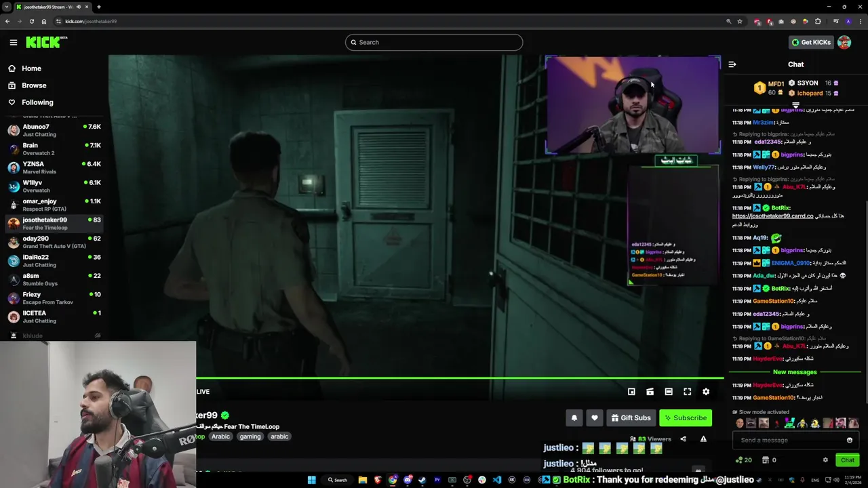Screen dimensions: 868x488
Task: Click the josothetaker99.carrd.co link in chat
Action: coord(772,216)
